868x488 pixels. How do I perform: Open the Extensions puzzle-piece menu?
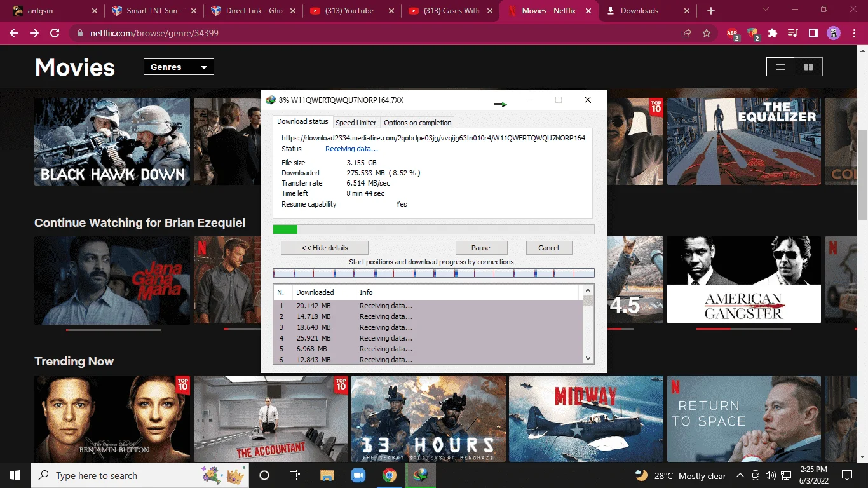point(773,33)
